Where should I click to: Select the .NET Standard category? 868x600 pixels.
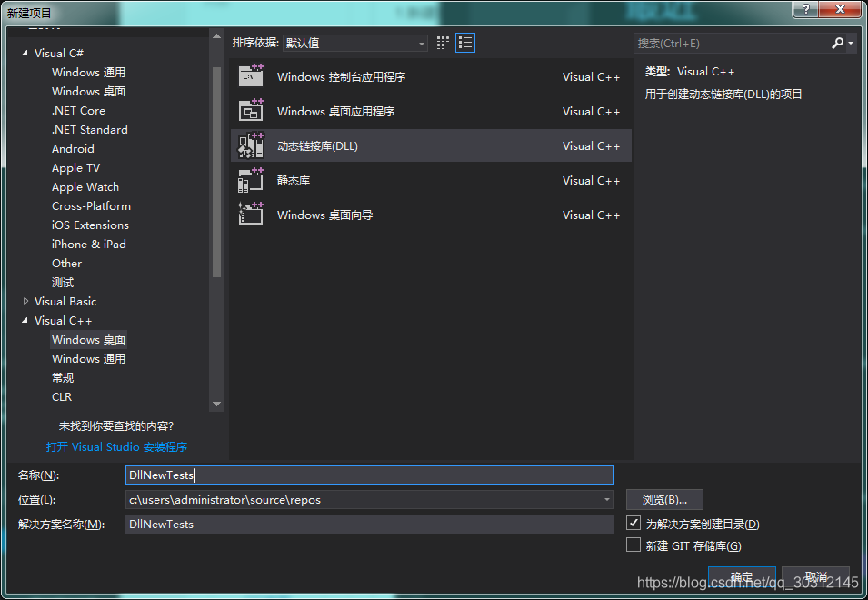click(x=90, y=129)
